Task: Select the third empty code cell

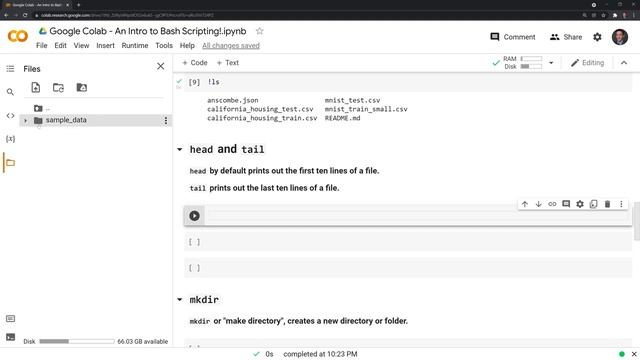Action: [408, 268]
